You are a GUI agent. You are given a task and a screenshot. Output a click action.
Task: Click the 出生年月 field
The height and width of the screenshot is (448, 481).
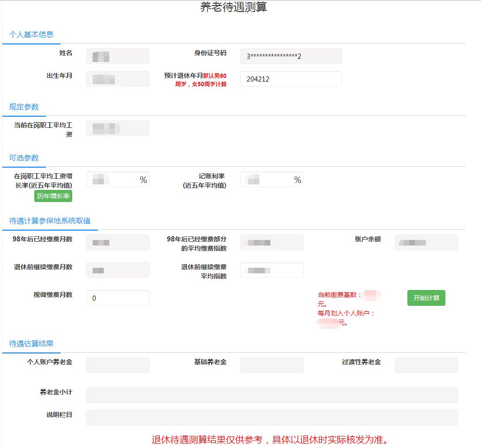(x=118, y=79)
